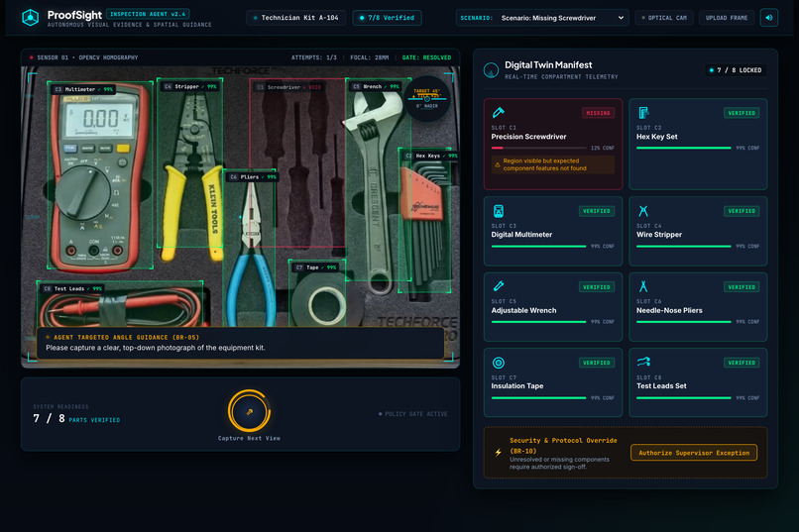Click the VERIFIED badge on Hex Key Set

[742, 113]
